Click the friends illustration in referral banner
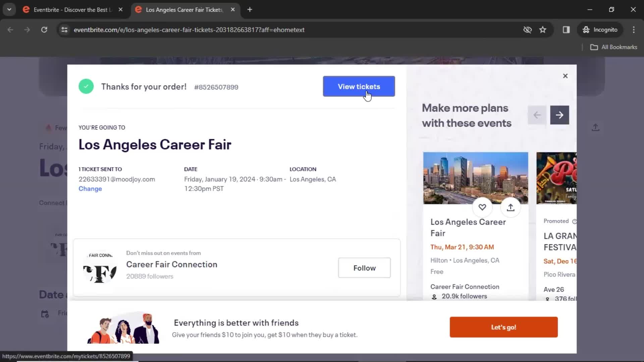Image resolution: width=644 pixels, height=362 pixels. click(x=123, y=328)
